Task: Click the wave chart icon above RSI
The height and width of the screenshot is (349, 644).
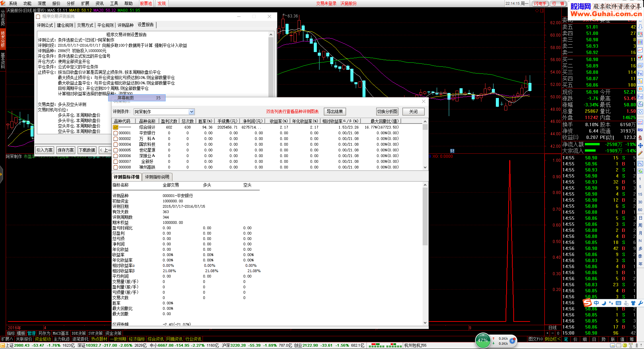Action: pyautogui.click(x=640, y=122)
